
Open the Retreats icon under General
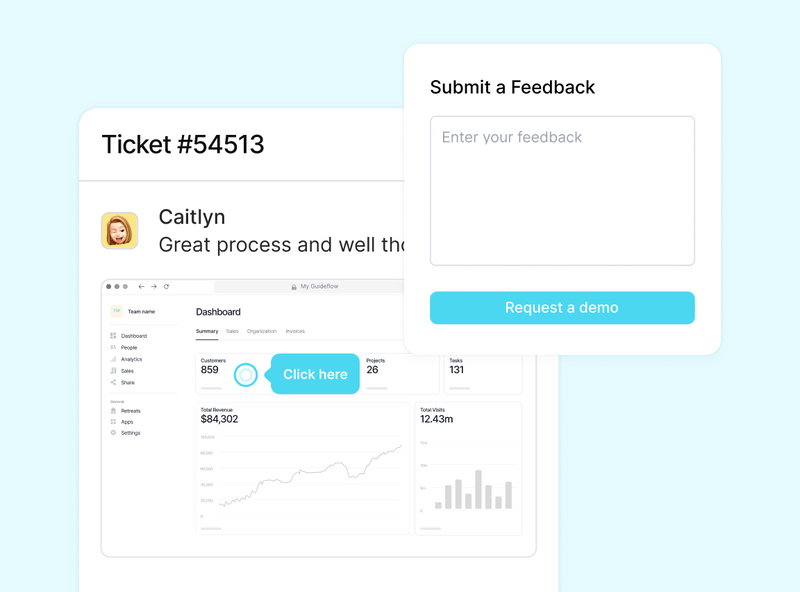pos(112,411)
